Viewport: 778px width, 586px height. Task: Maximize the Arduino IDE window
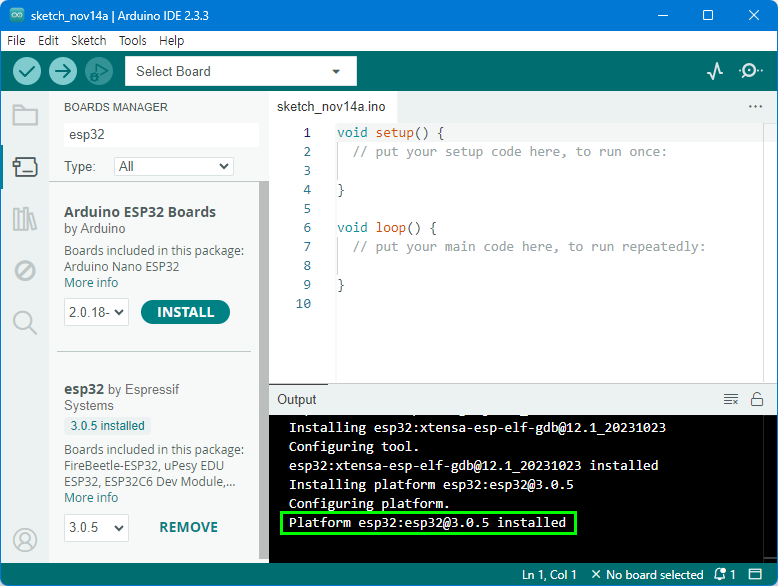click(x=708, y=15)
